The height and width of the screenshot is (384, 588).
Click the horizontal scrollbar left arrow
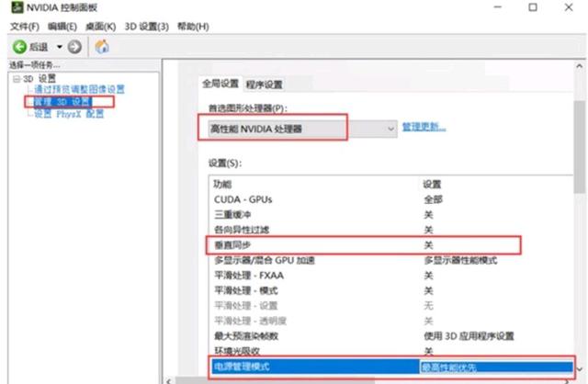point(169,380)
